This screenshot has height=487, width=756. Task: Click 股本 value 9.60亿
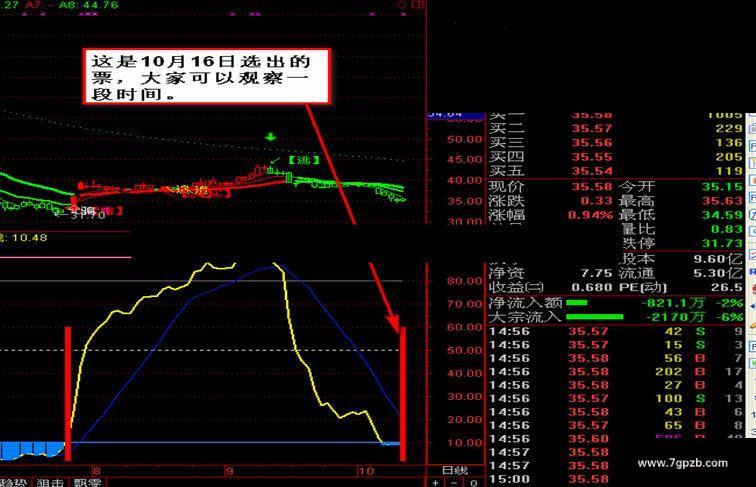[718, 259]
